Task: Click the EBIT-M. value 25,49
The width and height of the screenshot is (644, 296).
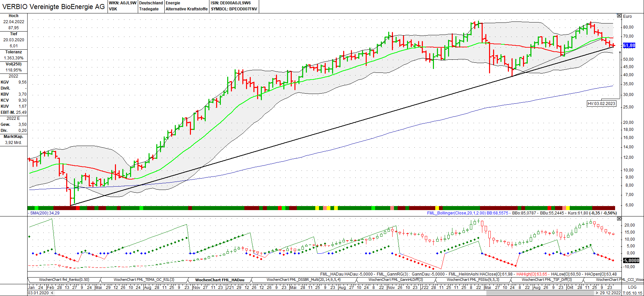Action: (21, 112)
